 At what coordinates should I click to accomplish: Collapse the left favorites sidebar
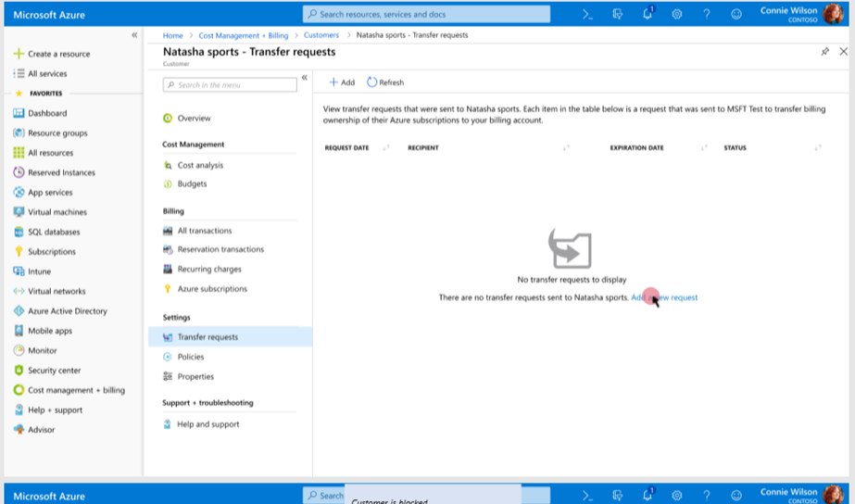pyautogui.click(x=134, y=35)
